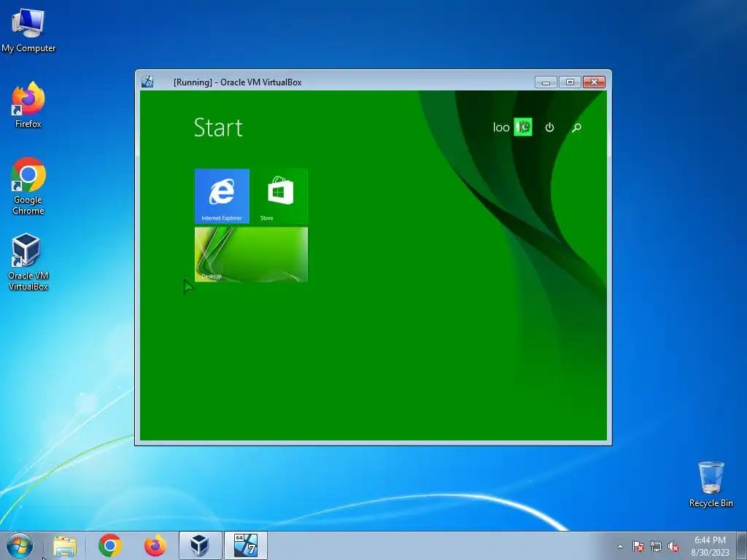Show hidden tray icons arrow
Screen dimensions: 747x560
click(x=620, y=546)
